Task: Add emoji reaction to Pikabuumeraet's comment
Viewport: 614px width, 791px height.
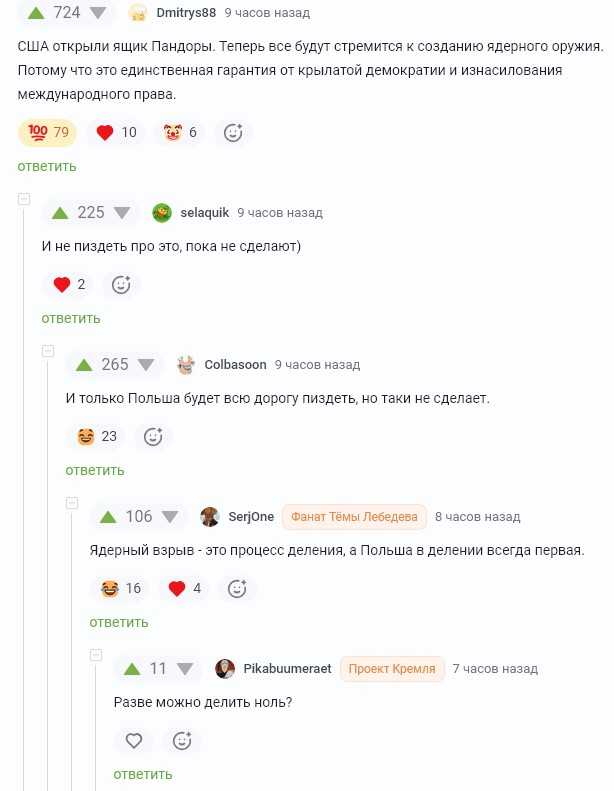Action: tap(182, 741)
